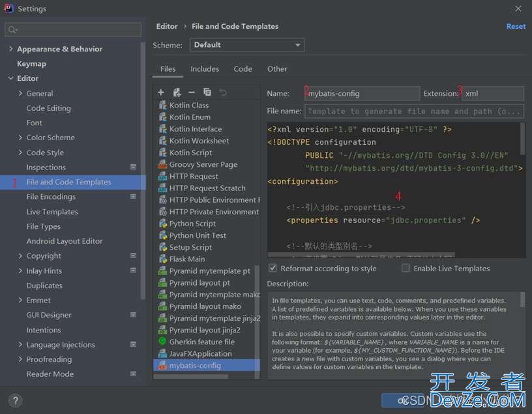Switch to the Other tab

[277, 69]
